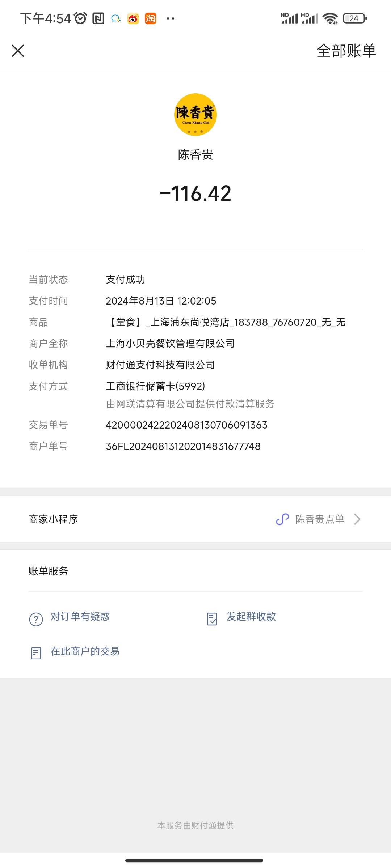The width and height of the screenshot is (391, 868).
Task: View 在此商户的交易 history
Action: click(x=85, y=651)
